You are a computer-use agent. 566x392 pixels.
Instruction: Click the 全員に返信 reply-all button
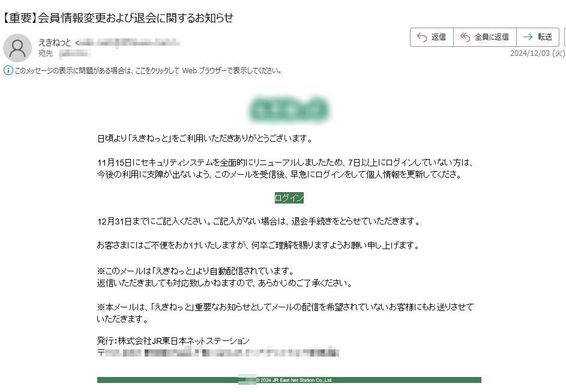[485, 37]
